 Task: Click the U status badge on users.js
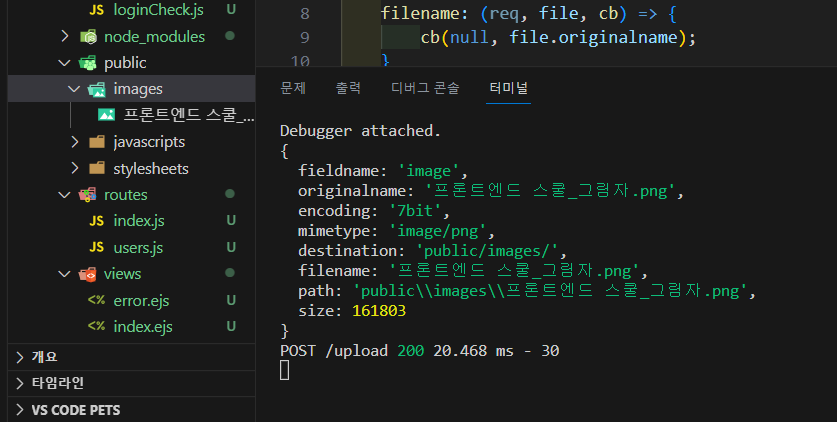pos(231,248)
